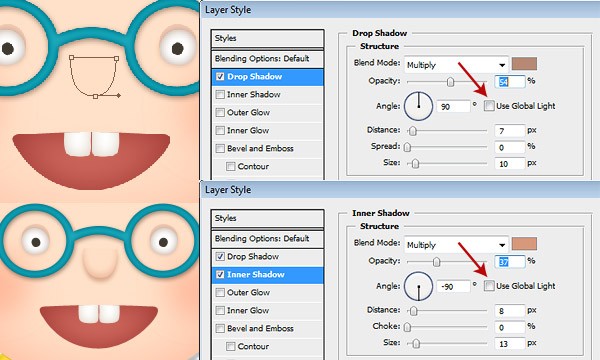Enable Contour checkbox in bottom dialog
The height and width of the screenshot is (360, 600).
230,346
